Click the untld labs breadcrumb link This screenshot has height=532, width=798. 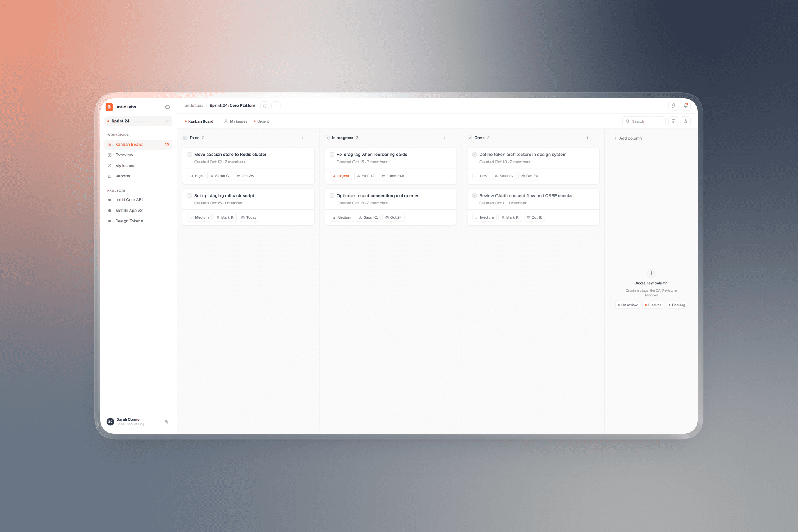coord(194,106)
